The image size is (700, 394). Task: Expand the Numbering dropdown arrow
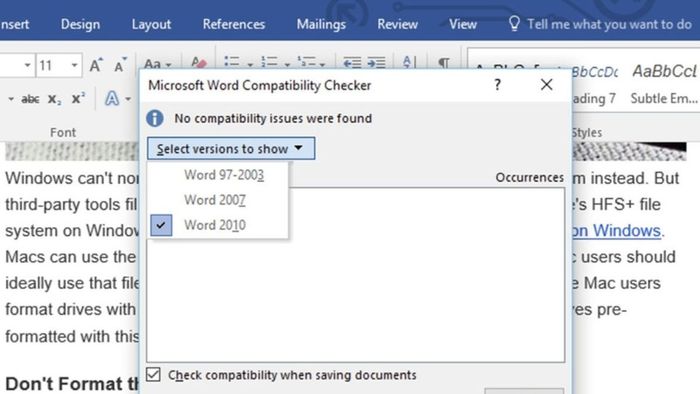pyautogui.click(x=287, y=65)
